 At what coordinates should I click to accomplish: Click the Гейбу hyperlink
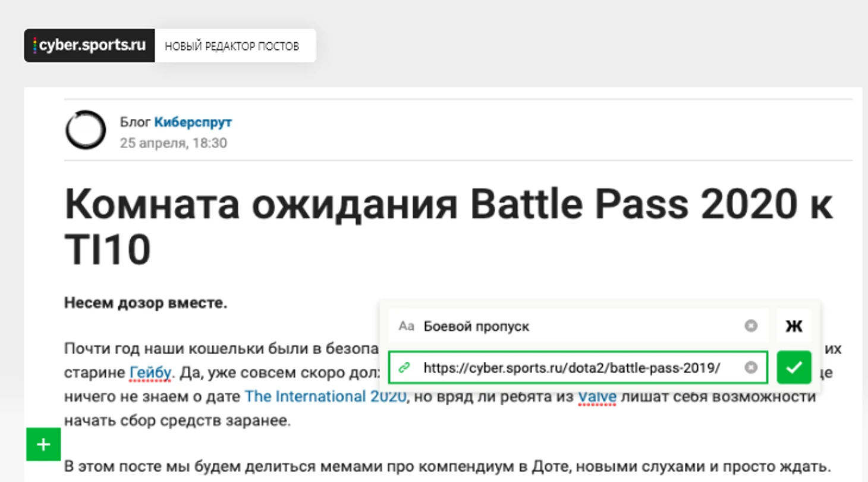click(x=150, y=373)
